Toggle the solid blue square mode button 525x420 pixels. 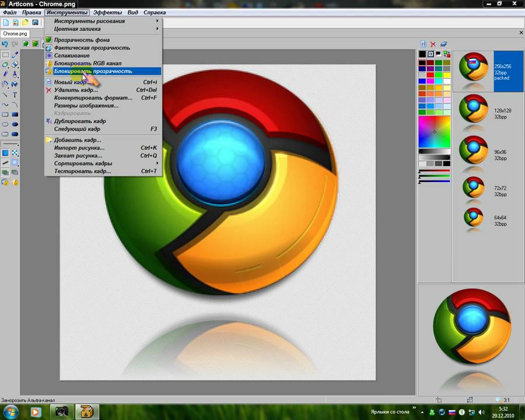(x=5, y=153)
